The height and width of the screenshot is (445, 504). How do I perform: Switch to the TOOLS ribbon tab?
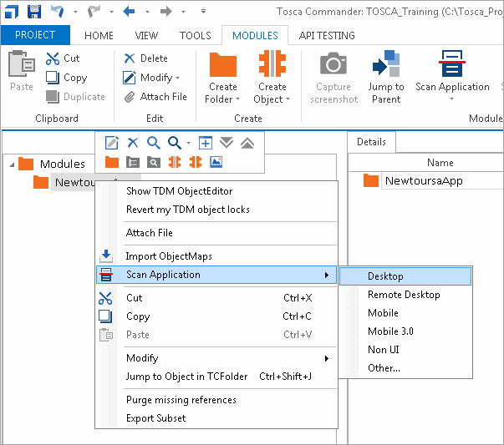coord(195,35)
